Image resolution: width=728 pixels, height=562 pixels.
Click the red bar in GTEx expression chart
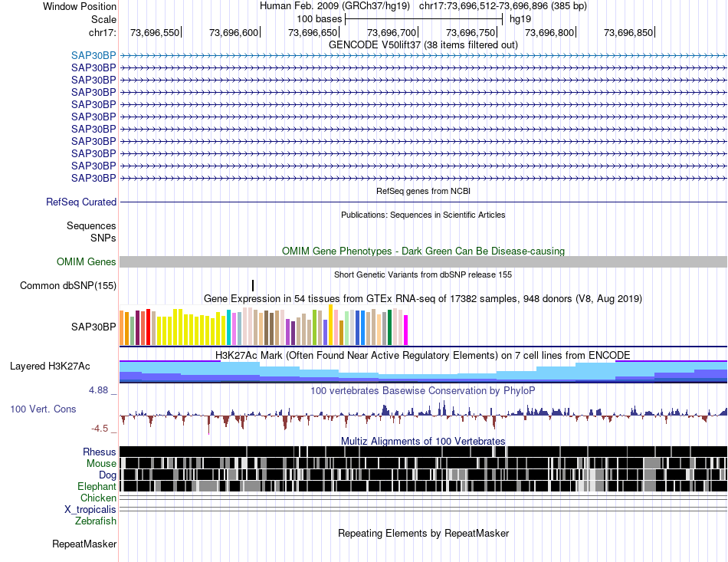tap(148, 327)
